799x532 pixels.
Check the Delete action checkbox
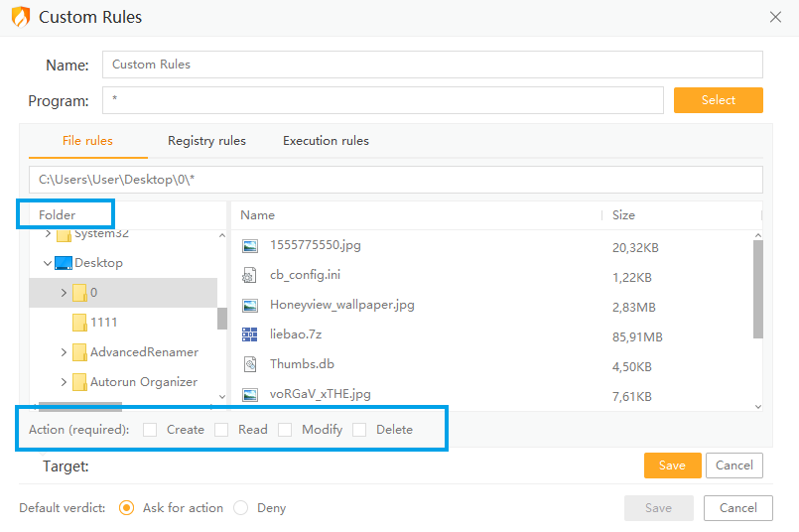pyautogui.click(x=359, y=430)
